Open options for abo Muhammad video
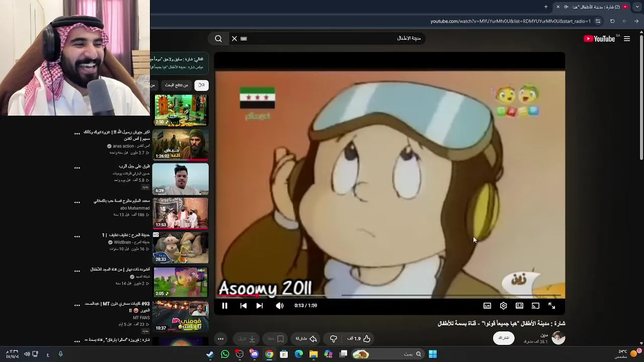The image size is (644, 362). point(77,202)
